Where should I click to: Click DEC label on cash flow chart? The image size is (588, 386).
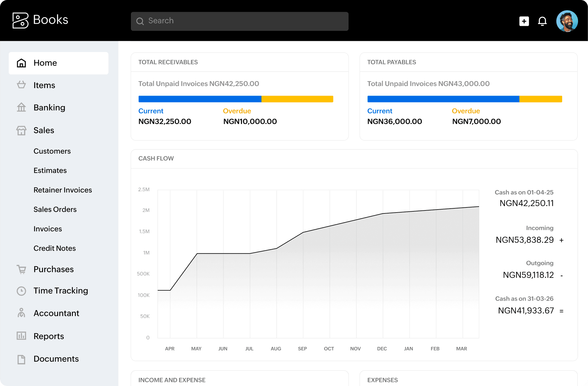382,349
